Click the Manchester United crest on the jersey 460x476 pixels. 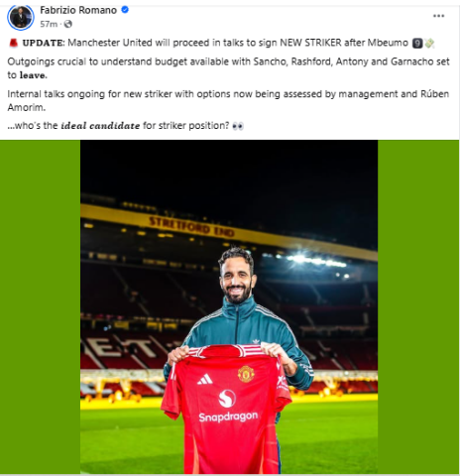246,374
